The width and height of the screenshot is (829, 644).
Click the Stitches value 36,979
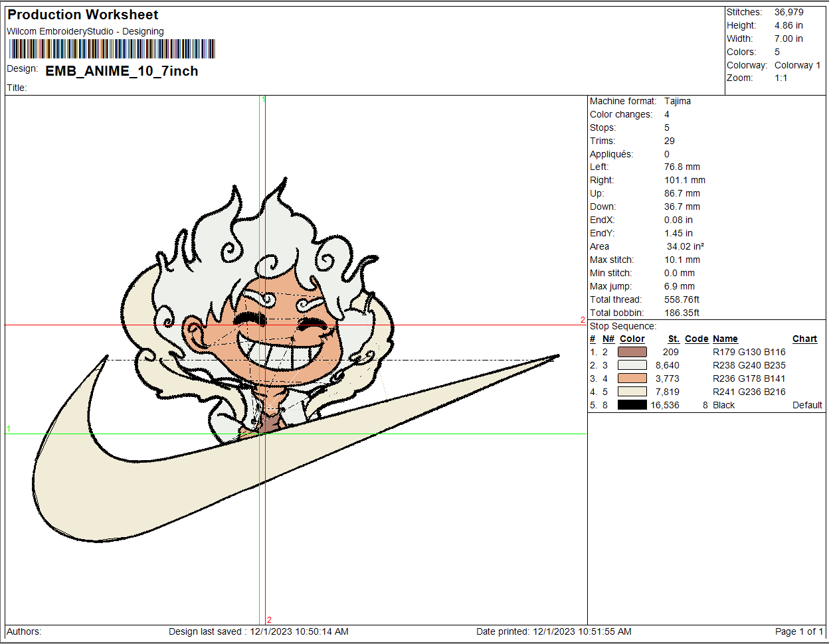788,12
